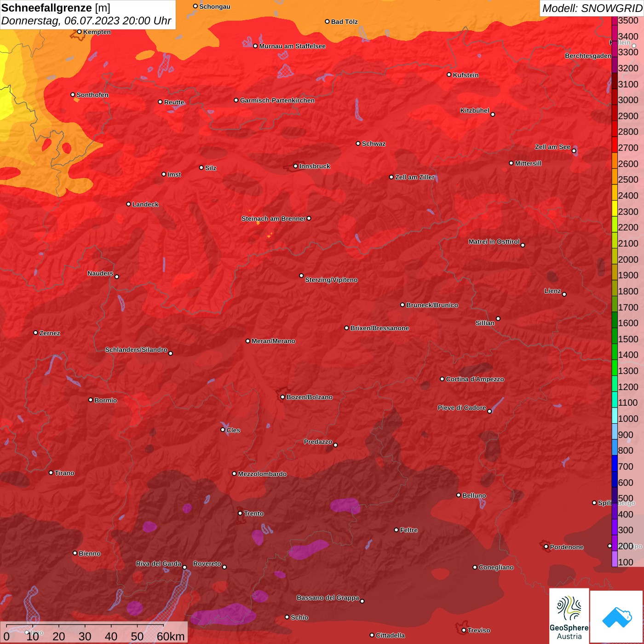The image size is (644, 644).
Task: Click the 'Riva del Garda' label
Action: pos(159,563)
